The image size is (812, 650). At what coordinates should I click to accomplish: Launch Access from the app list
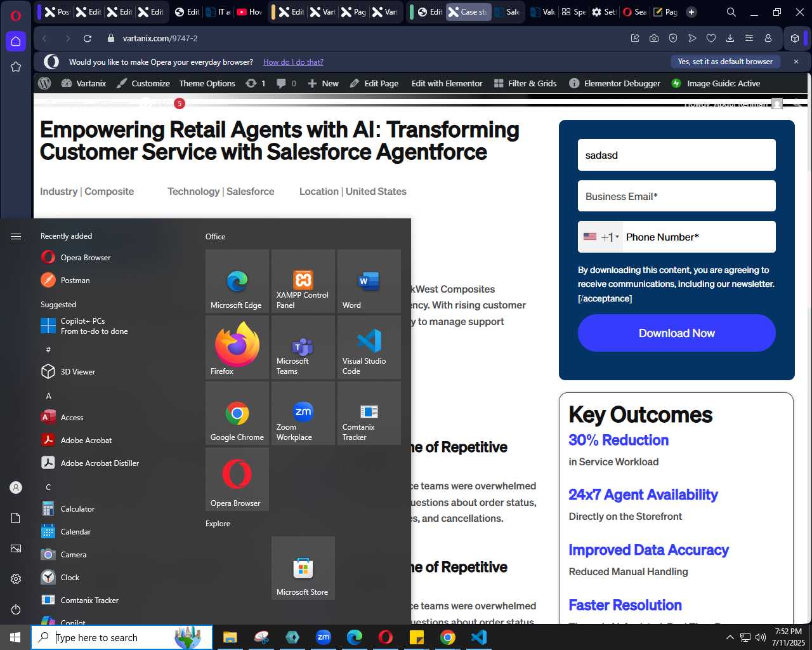pos(114,417)
